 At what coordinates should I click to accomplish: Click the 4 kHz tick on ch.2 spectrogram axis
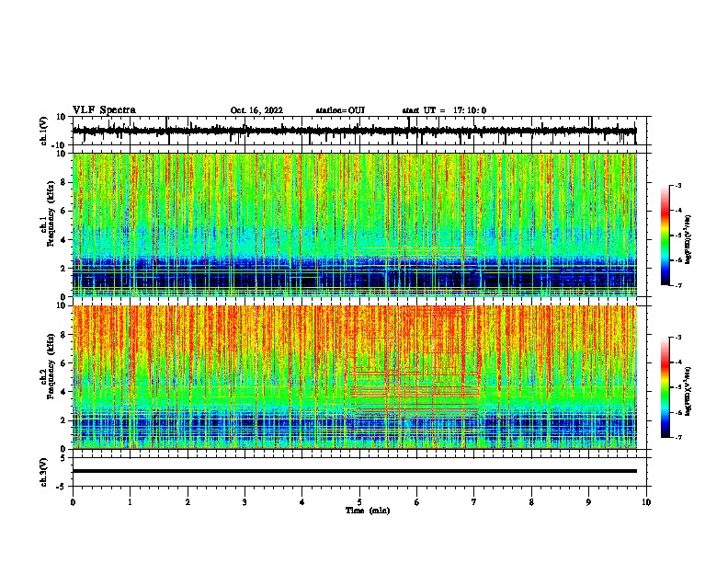pos(63,392)
